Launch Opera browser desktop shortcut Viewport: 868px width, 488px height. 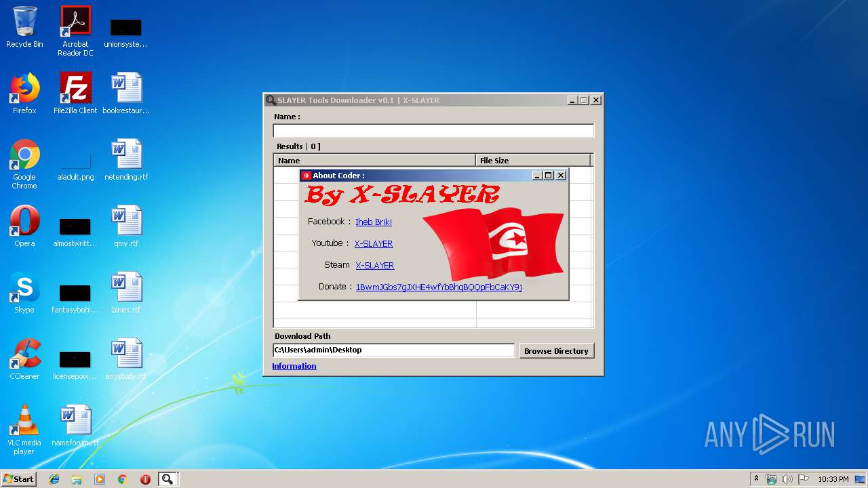coord(24,226)
